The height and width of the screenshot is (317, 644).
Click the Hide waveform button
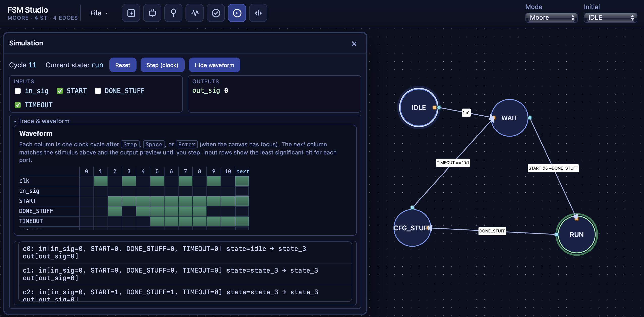[214, 65]
